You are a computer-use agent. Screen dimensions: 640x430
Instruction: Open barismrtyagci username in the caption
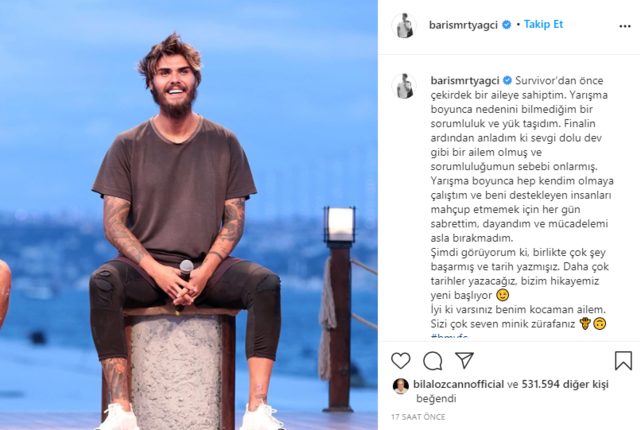[x=465, y=81]
